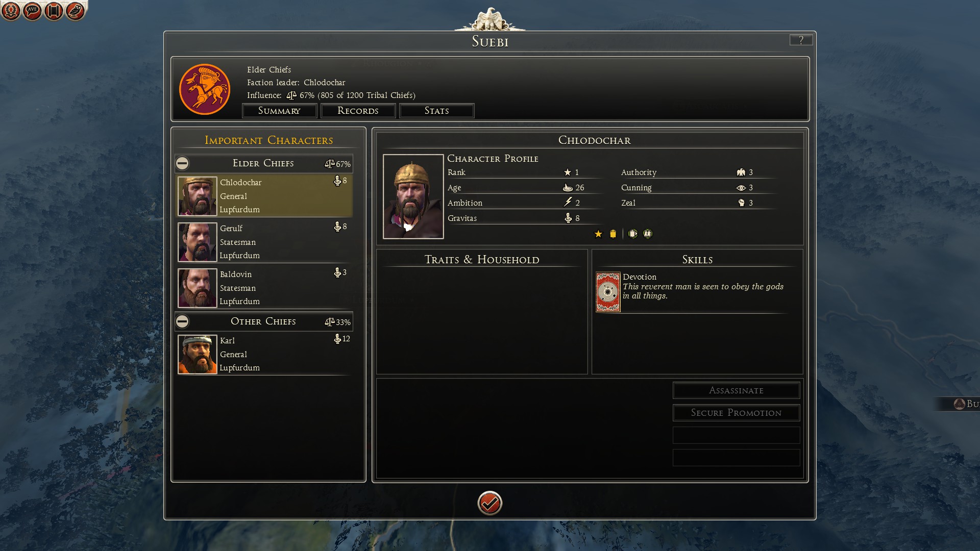This screenshot has width=980, height=551.
Task: Click the green-circled group of figures icon
Action: 648,234
